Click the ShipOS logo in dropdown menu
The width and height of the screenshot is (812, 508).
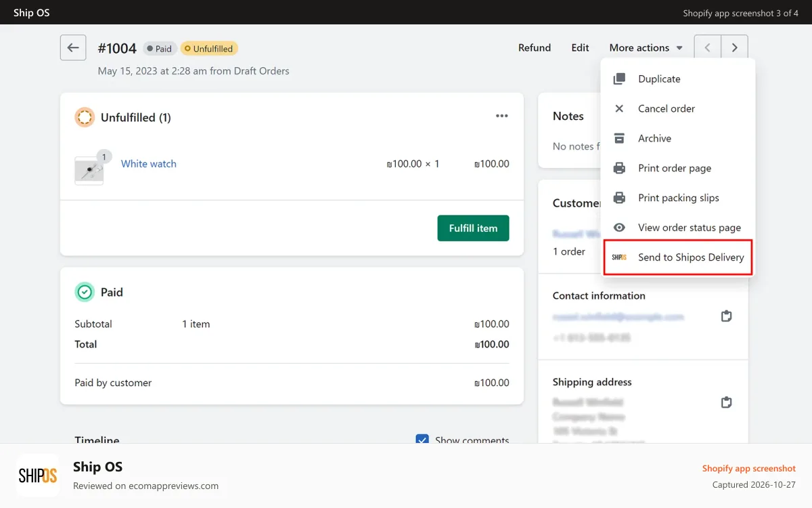coord(619,257)
